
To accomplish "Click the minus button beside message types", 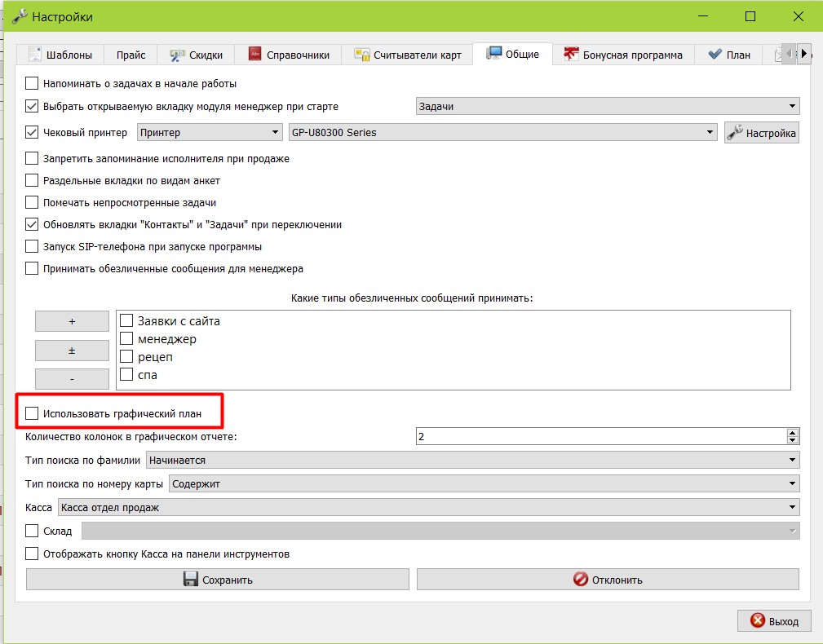I will point(72,378).
